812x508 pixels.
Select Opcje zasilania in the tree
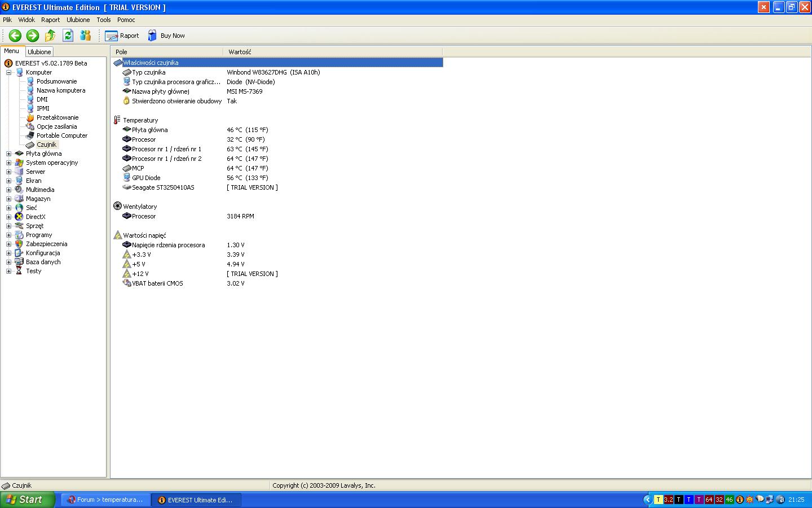click(56, 126)
